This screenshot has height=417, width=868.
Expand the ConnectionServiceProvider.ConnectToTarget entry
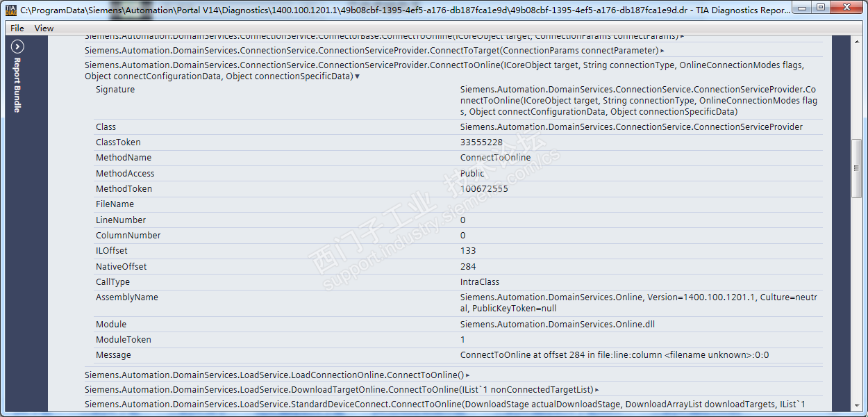(662, 51)
